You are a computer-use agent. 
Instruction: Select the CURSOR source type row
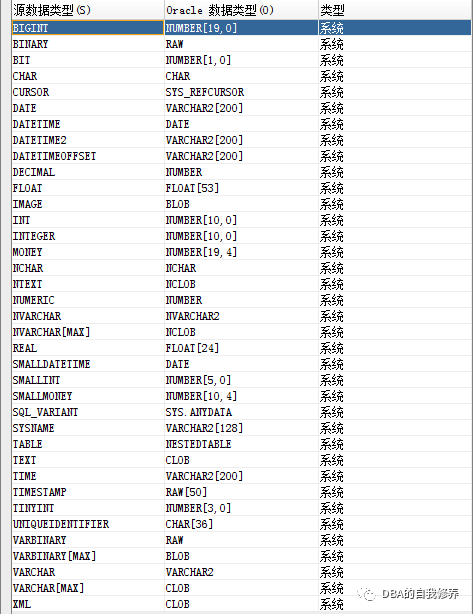241,92
